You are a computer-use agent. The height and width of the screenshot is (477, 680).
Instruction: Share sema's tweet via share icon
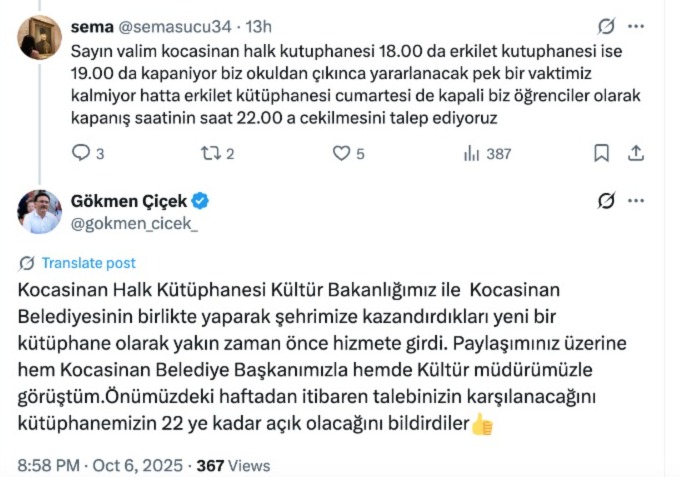pos(634,153)
